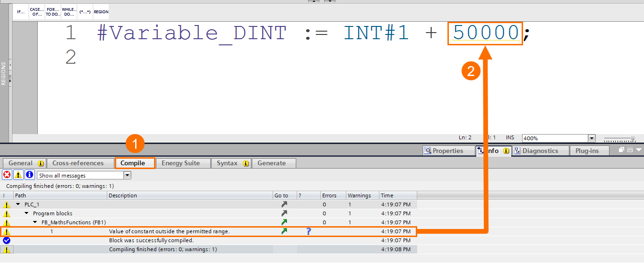644x263 pixels.
Task: Click Go to arrow for Program blocks row
Action: tap(284, 213)
